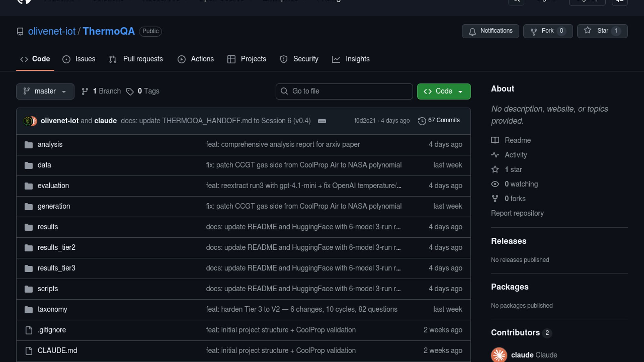The image size is (644, 362).
Task: Click the watching eye icon
Action: [x=495, y=184]
